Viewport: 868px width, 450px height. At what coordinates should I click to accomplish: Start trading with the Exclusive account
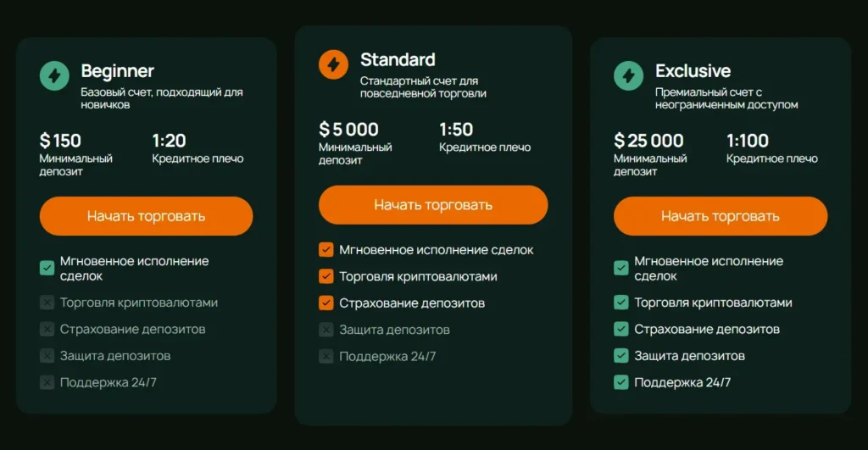[721, 216]
